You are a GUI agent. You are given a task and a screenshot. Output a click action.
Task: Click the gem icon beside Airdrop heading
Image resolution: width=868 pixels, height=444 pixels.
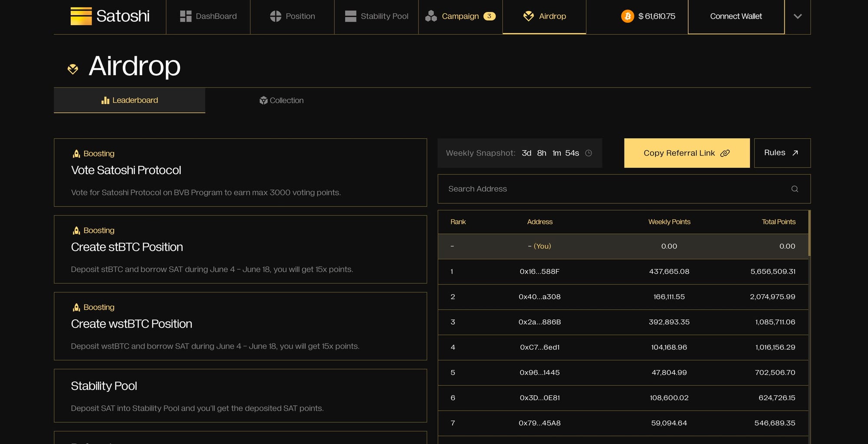[x=73, y=69]
